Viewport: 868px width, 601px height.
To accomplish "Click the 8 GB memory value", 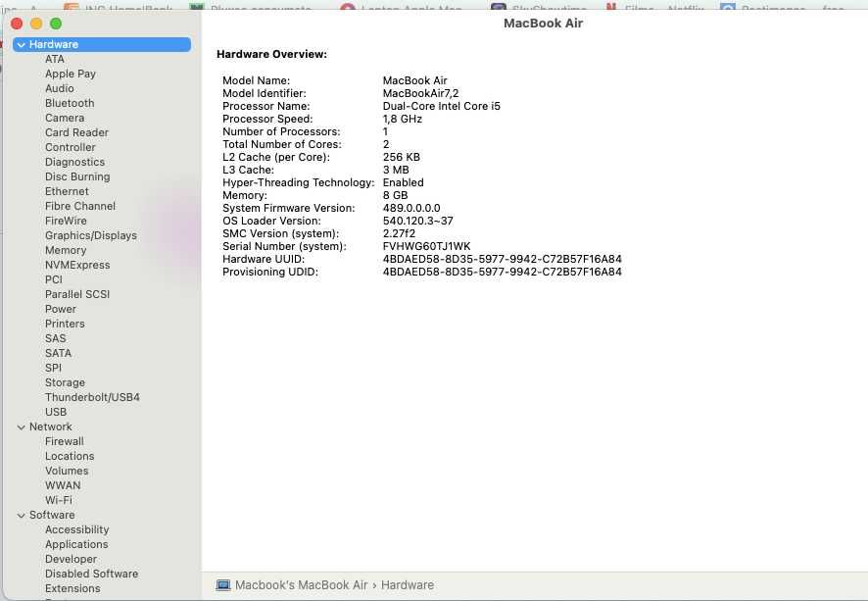I will (x=395, y=195).
